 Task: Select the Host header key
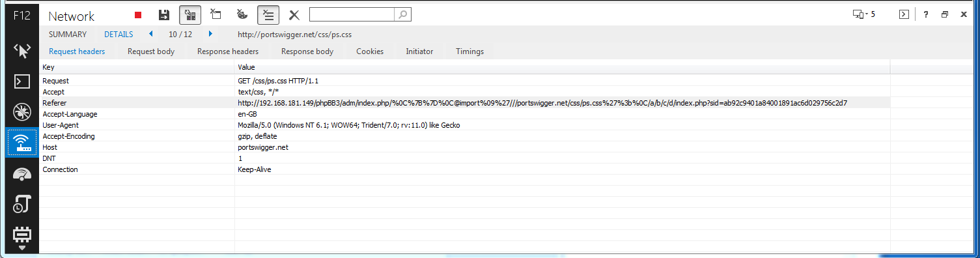click(x=50, y=147)
